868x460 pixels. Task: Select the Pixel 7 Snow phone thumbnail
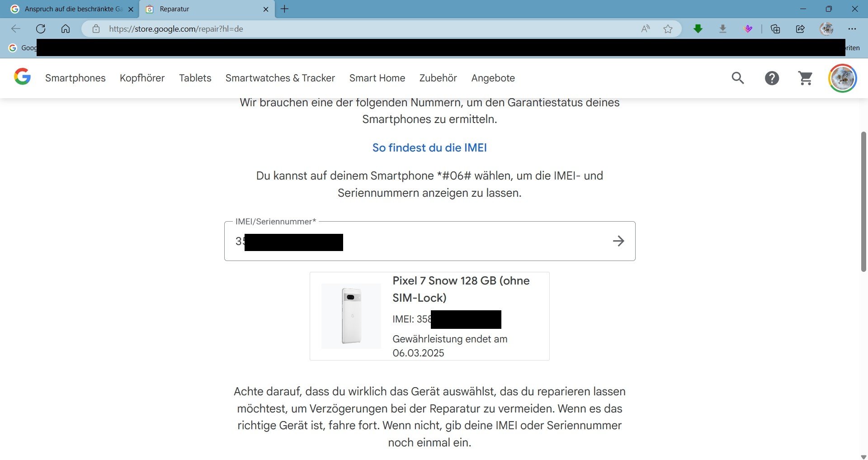point(351,316)
